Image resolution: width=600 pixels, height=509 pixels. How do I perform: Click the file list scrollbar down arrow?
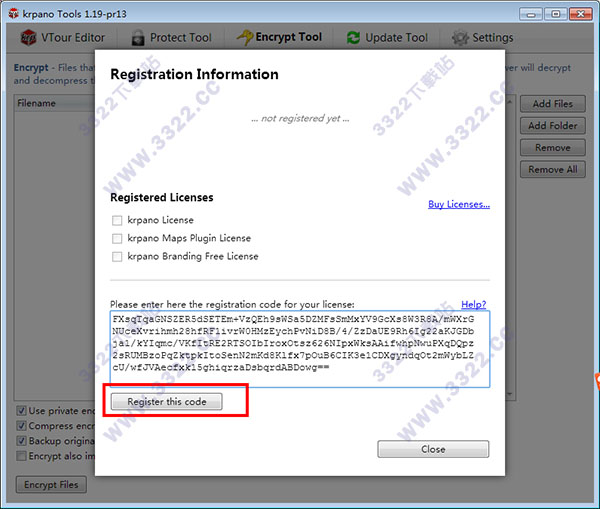[510, 394]
